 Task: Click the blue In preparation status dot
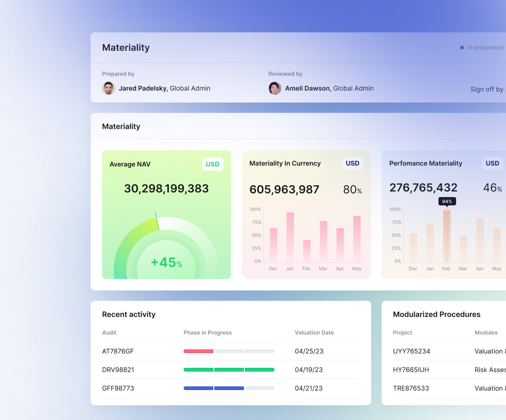(462, 47)
